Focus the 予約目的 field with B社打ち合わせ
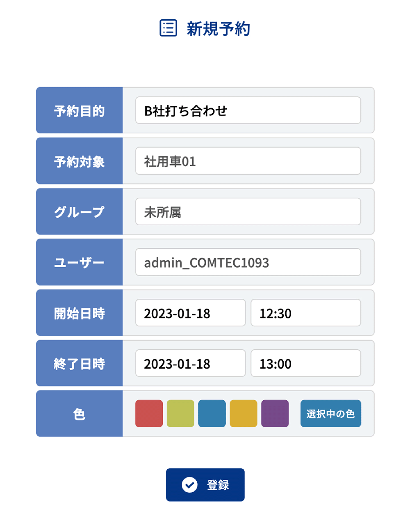The width and height of the screenshot is (410, 532). (x=248, y=110)
